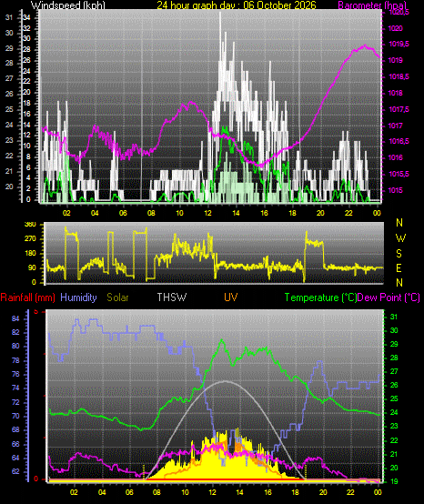Screen dimensions: 424x504
Task: Click the S compass label beside wind direction
Action: pos(399,254)
